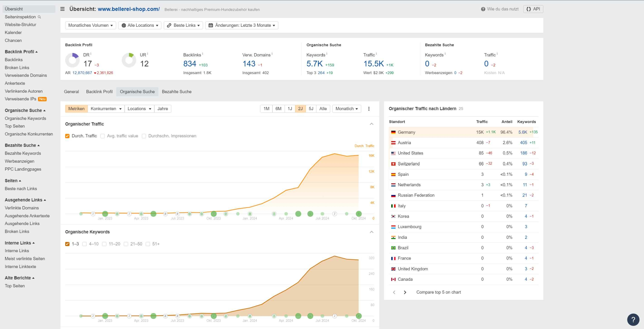Viewport: 644px width, 329px height.
Task: Click the 'Wie du das nutzt' help icon
Action: coord(483,9)
